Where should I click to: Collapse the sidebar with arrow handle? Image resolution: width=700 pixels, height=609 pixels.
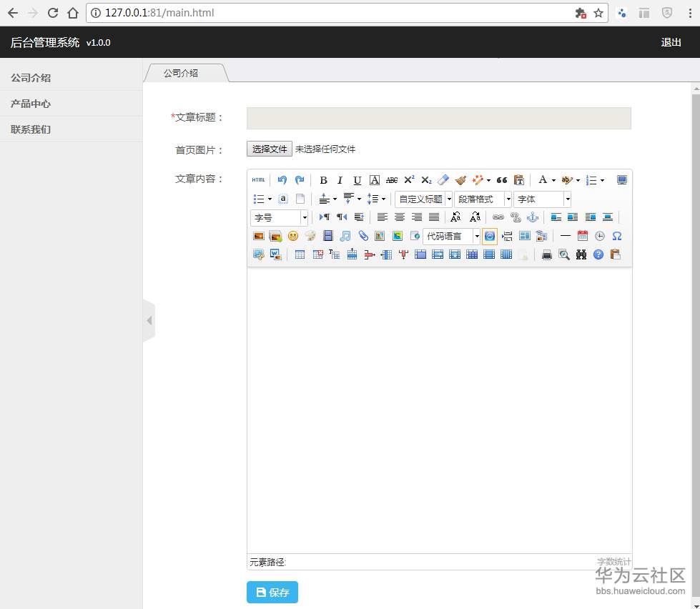point(149,320)
